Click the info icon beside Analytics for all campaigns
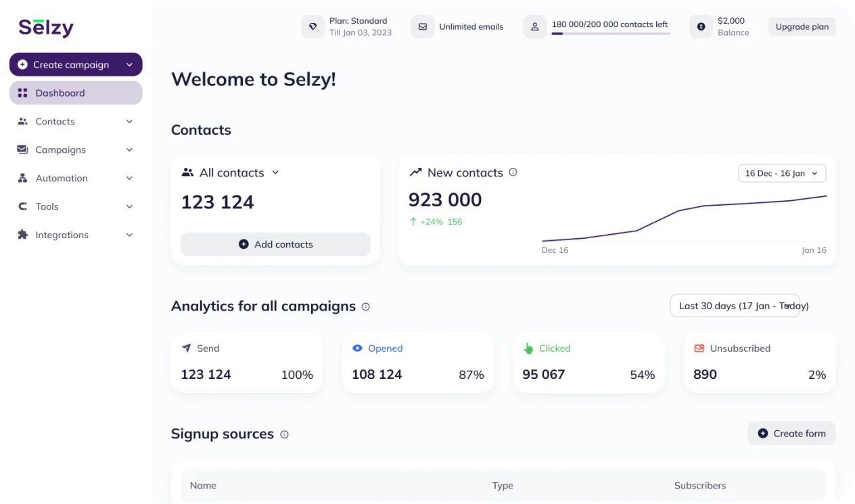Screen dimensions: 855x504 tap(366, 306)
